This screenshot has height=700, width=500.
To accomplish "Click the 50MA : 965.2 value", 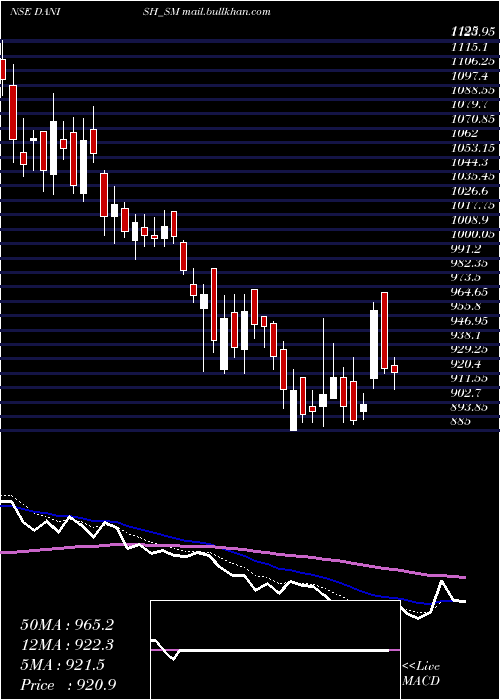I will (x=67, y=625).
